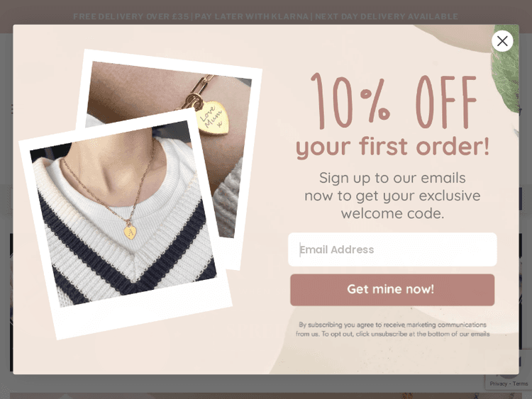Focus the Email Address field

[392, 249]
